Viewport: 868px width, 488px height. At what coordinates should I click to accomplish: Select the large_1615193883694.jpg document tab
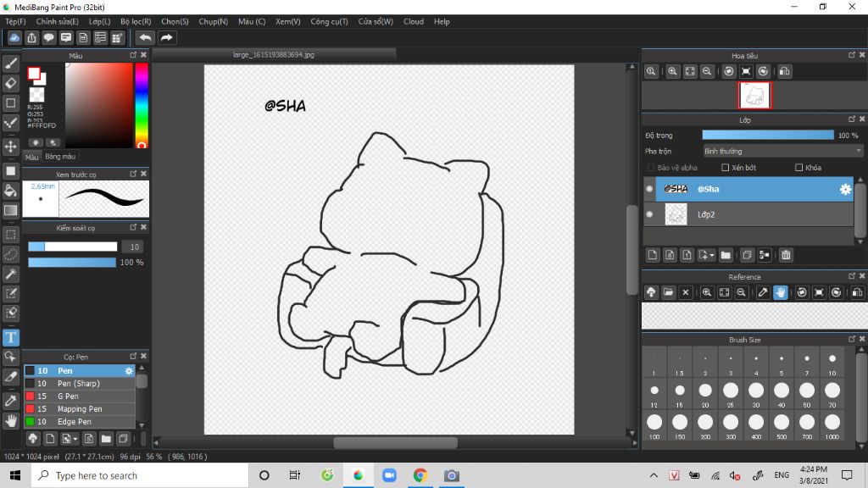click(274, 55)
